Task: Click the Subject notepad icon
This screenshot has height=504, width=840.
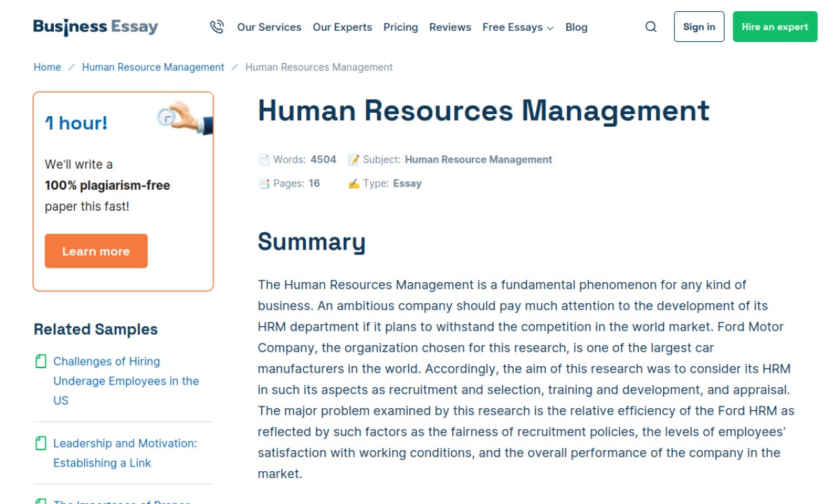Action: (x=354, y=159)
